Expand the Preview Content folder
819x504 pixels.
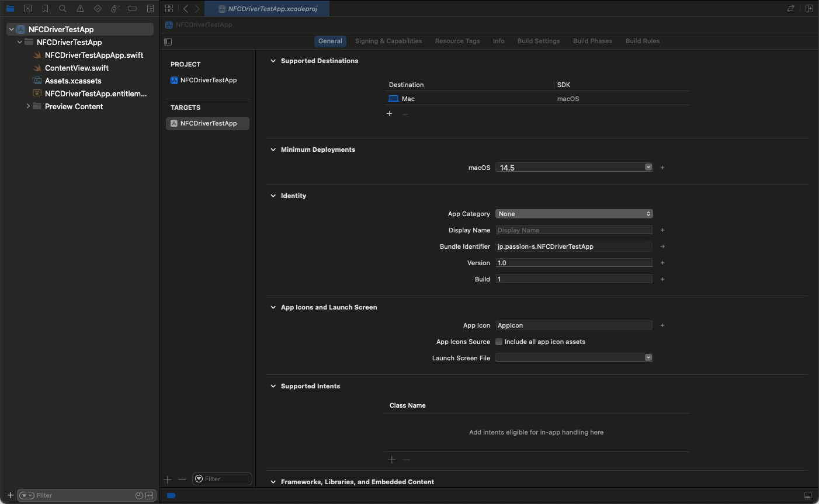(x=28, y=106)
